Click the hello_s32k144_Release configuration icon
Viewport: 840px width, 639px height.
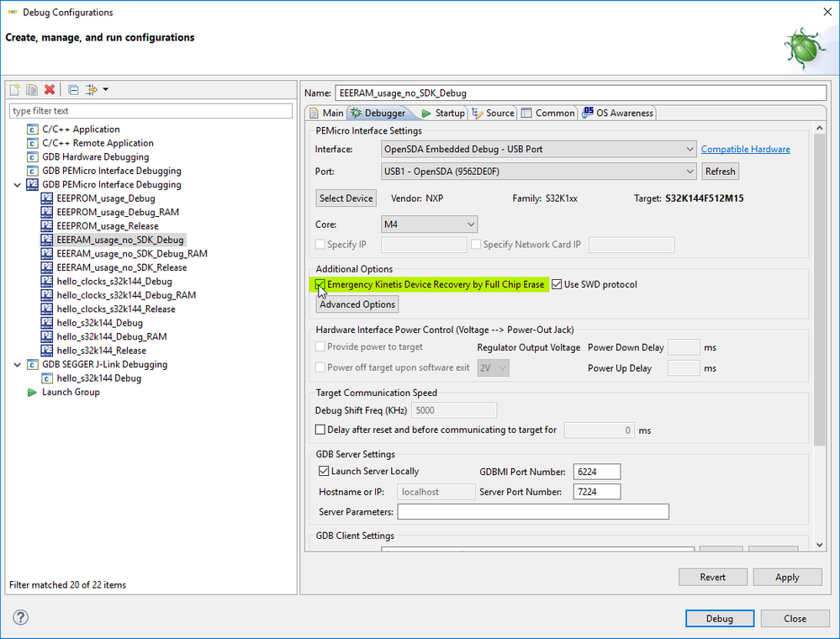tap(47, 351)
